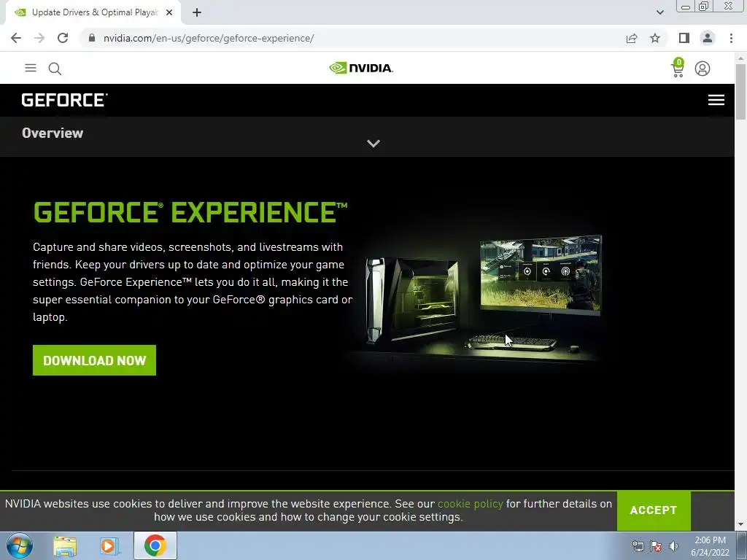This screenshot has height=560, width=747.
Task: Launch Windows Media Player from taskbar
Action: [x=109, y=545]
